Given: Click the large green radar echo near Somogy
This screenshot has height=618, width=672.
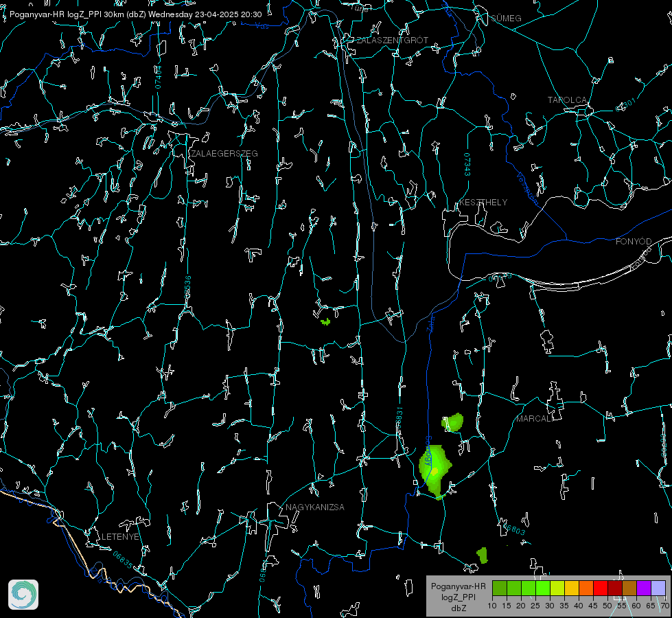Looking at the screenshot, I should 434,471.
